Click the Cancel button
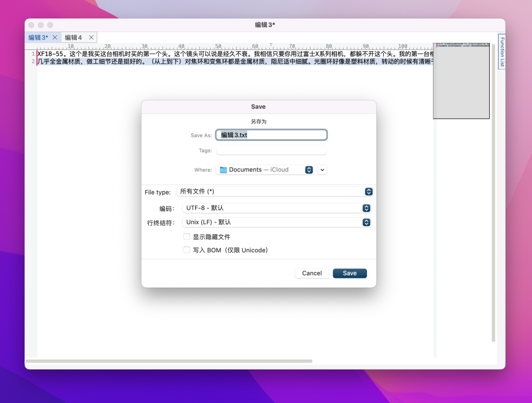This screenshot has width=532, height=403. click(312, 273)
